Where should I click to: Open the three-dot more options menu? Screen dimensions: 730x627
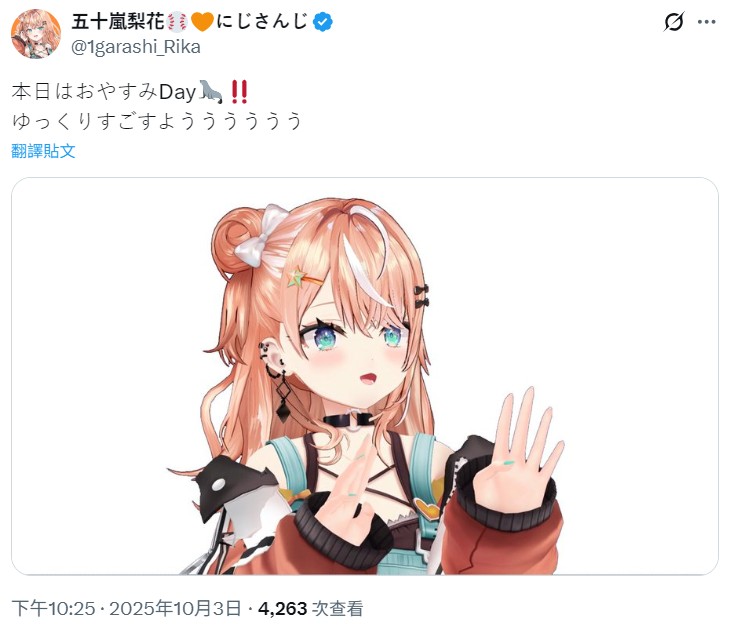[x=707, y=22]
